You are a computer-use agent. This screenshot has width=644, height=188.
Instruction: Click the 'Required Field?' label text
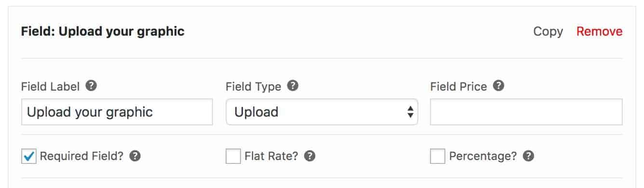click(x=82, y=156)
